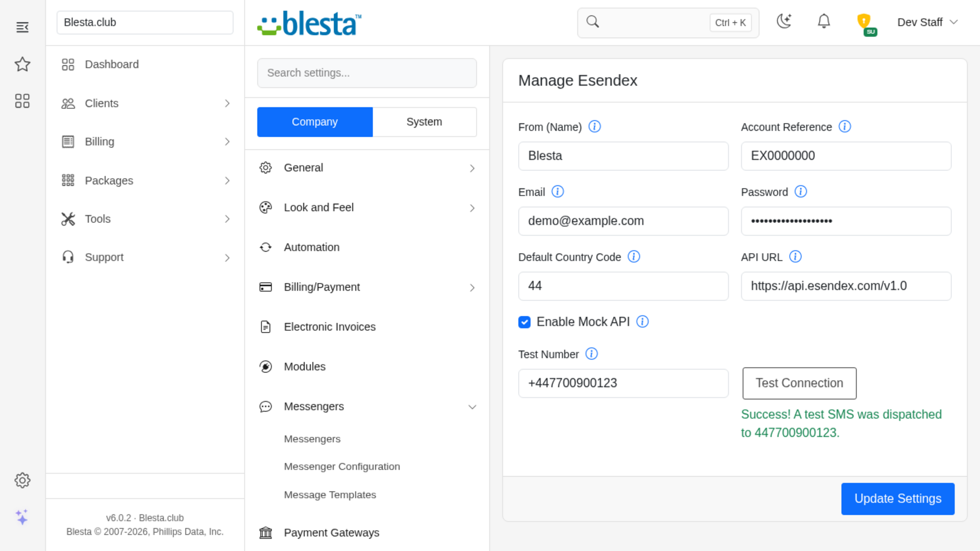Click the magnifier search icon in header
Screen dimensions: 980x551
click(x=593, y=21)
